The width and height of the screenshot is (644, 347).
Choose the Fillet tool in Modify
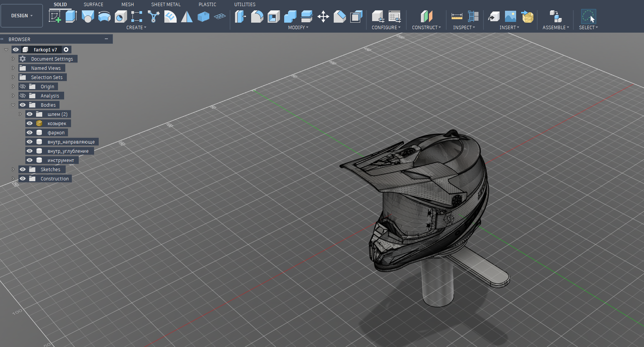(257, 17)
